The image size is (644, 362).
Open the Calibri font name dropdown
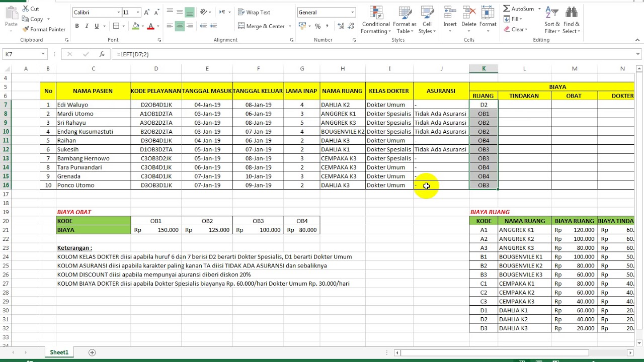pos(119,12)
